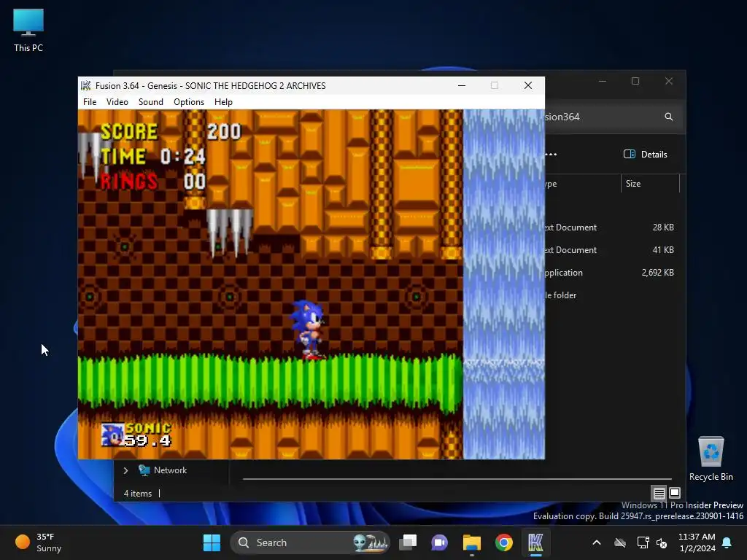
Task: Open the See more dots menu in File Explorer
Action: [551, 155]
